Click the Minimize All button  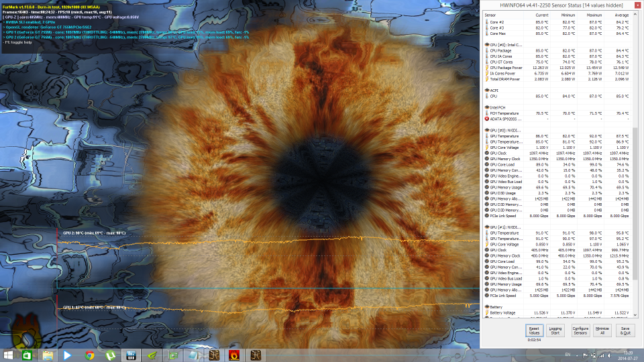(602, 330)
